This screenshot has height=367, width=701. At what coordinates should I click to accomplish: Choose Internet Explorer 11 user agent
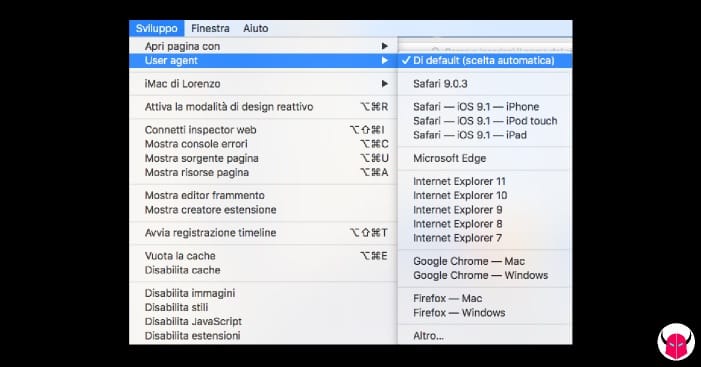point(485,181)
